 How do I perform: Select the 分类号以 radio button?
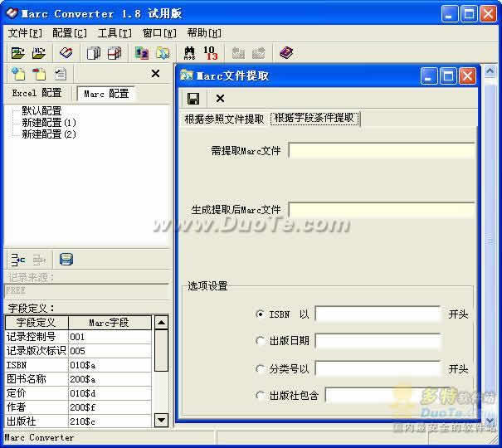pyautogui.click(x=260, y=369)
